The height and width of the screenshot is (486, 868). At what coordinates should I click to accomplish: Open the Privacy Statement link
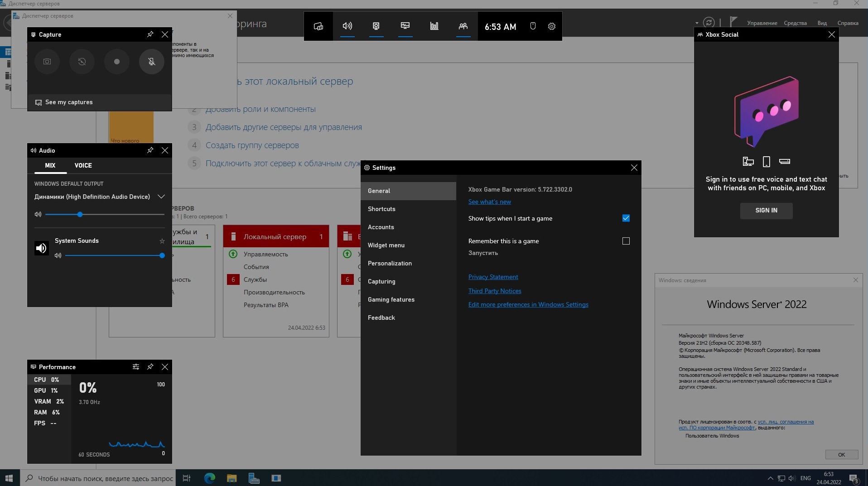493,277
